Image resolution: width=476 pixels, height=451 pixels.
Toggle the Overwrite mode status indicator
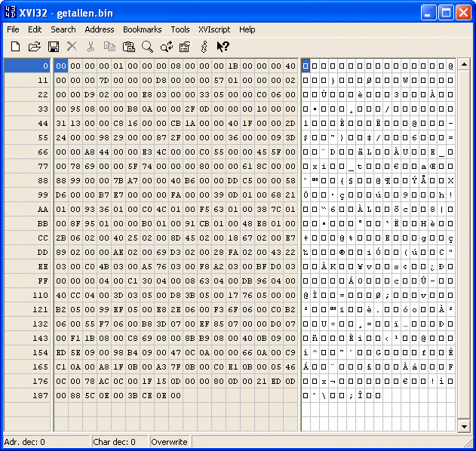pyautogui.click(x=169, y=442)
